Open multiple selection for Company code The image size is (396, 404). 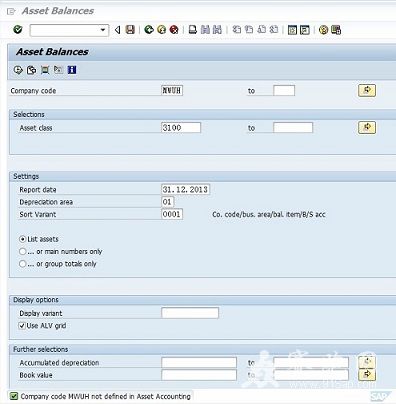pyautogui.click(x=367, y=90)
